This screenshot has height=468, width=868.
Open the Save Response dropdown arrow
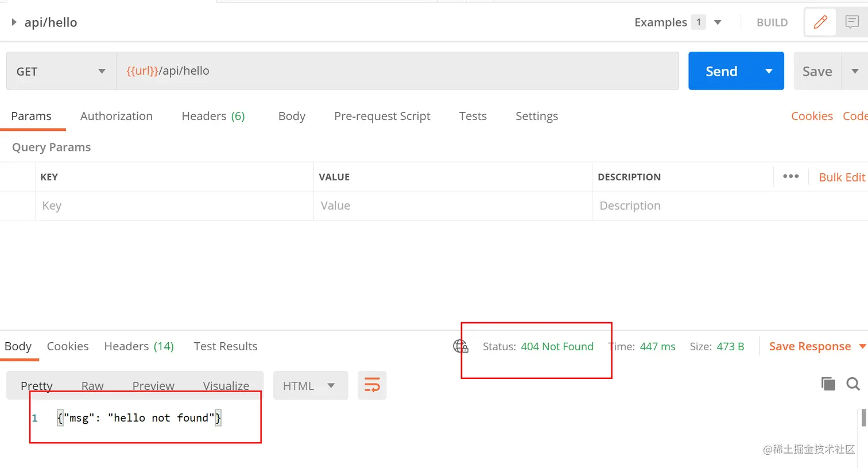coord(862,346)
